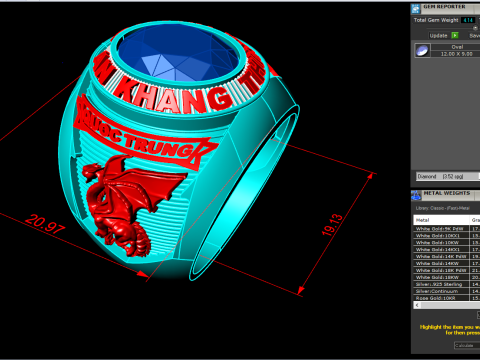Adjust the slider knob under Total Gem Weight
This screenshot has height=360, width=480.
(475, 28)
